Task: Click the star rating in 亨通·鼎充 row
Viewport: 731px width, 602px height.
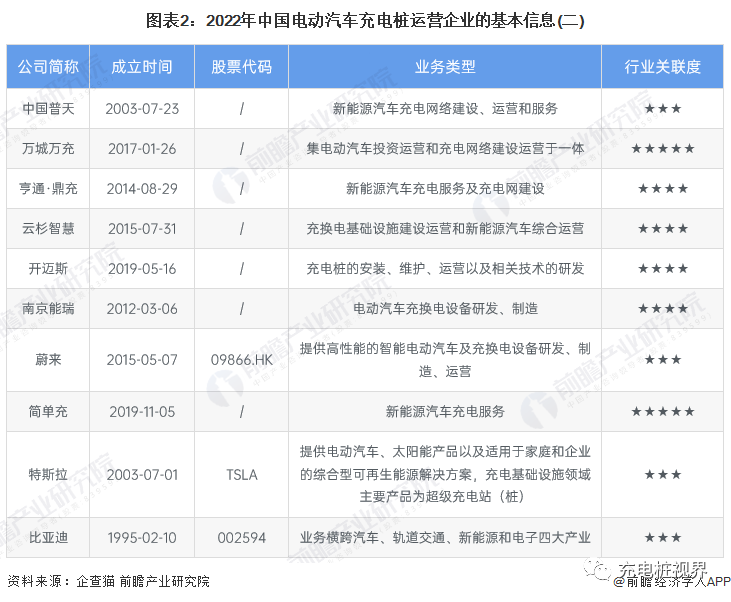Action: tap(662, 189)
